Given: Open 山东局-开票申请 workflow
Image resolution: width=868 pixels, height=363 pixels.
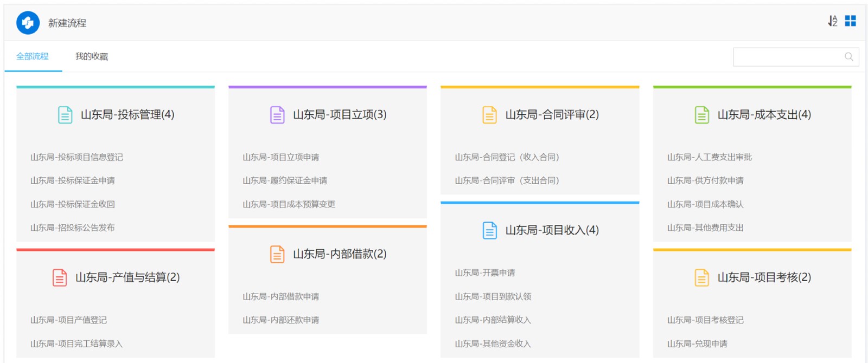Looking at the screenshot, I should click(485, 273).
